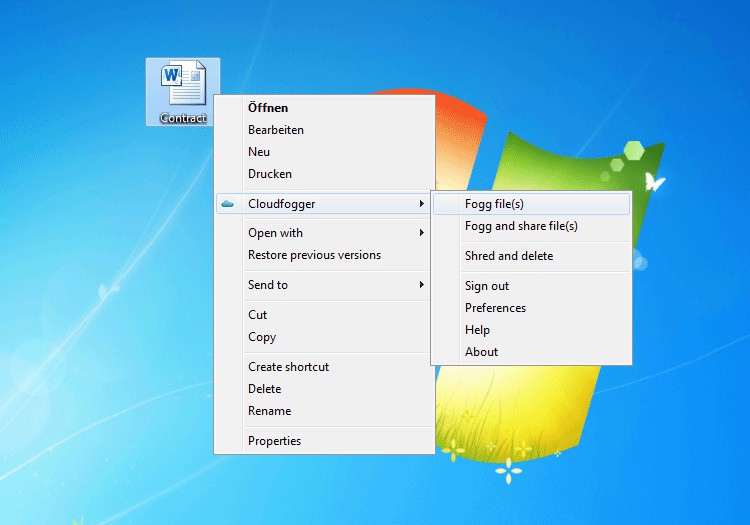This screenshot has width=750, height=525.
Task: Choose Drucken to print the file
Action: click(324, 174)
